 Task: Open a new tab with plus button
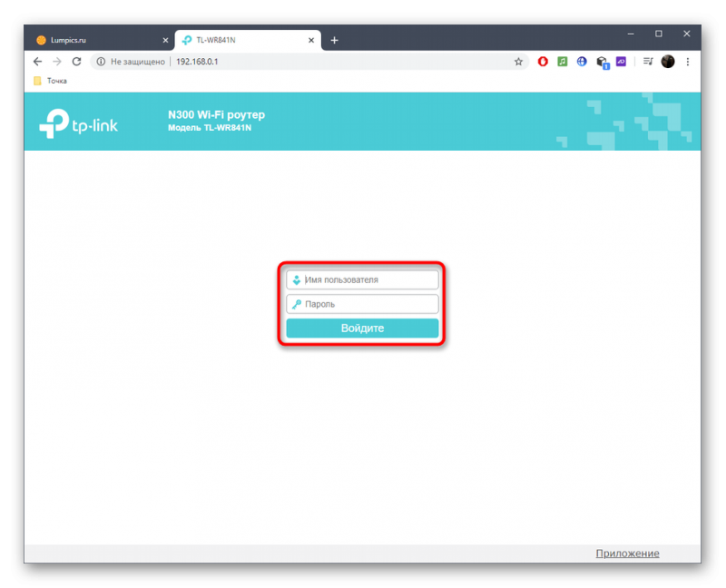(x=334, y=40)
